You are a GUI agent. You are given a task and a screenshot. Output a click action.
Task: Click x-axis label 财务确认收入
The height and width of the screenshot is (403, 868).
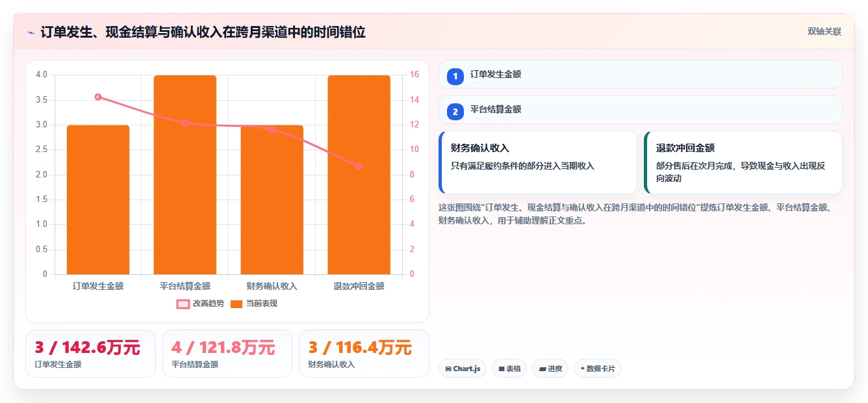[272, 286]
